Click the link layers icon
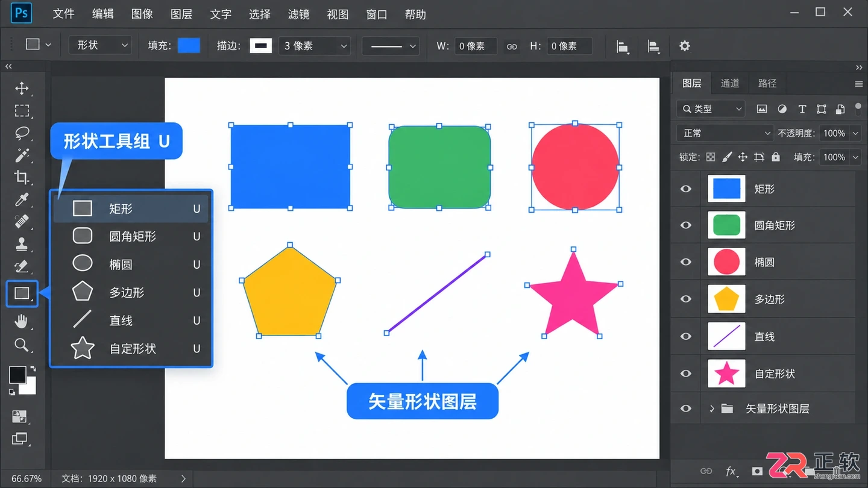Screen dimensions: 868x488 [x=706, y=471]
